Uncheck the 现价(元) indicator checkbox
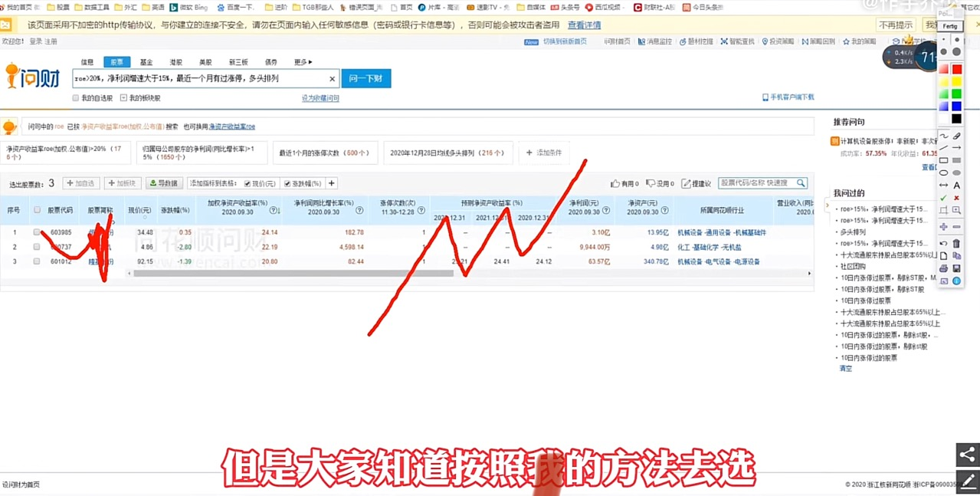980x496 pixels. 247,184
